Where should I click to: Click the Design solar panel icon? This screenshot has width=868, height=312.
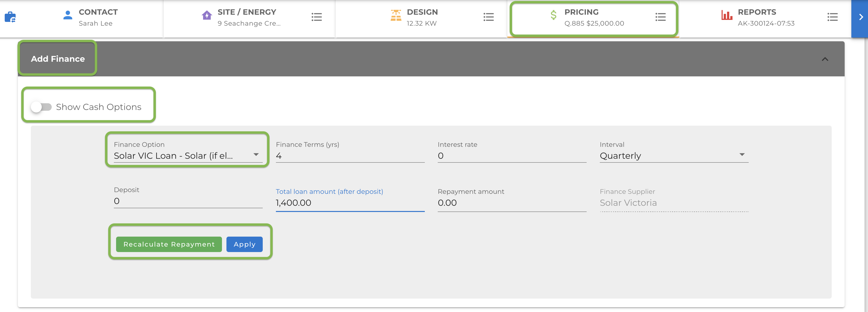click(x=396, y=15)
